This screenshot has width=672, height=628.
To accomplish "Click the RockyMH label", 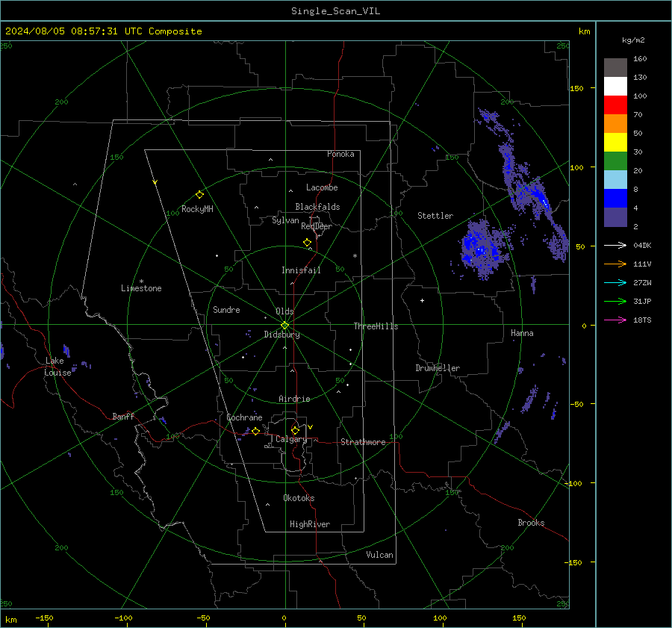I will (x=197, y=209).
